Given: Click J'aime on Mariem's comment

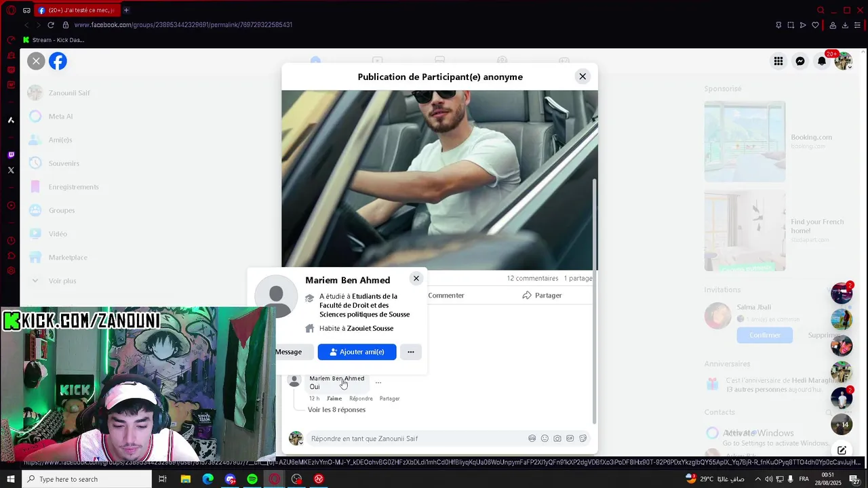Looking at the screenshot, I should (x=334, y=399).
